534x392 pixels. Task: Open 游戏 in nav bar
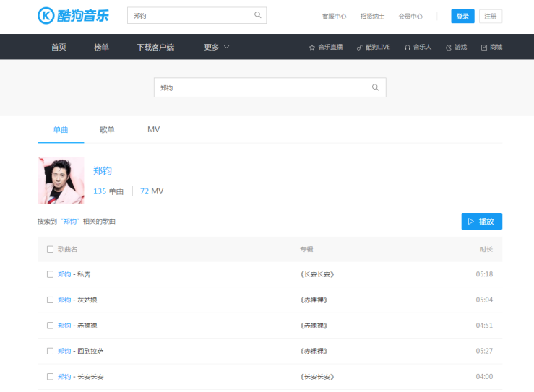pos(456,47)
